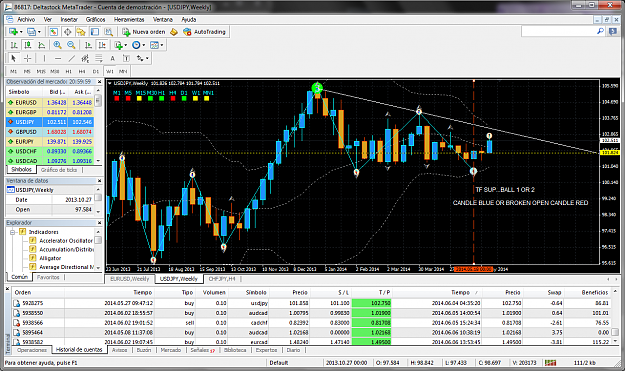Image resolution: width=625 pixels, height=371 pixels.
Task: Open the Templates dropdown arrow
Action: point(162,45)
